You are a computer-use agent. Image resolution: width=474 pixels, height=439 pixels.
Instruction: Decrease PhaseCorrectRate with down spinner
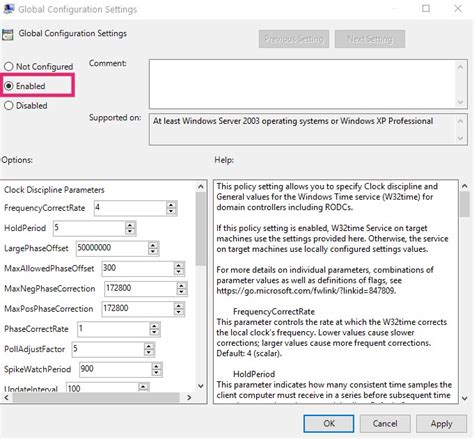coord(154,333)
